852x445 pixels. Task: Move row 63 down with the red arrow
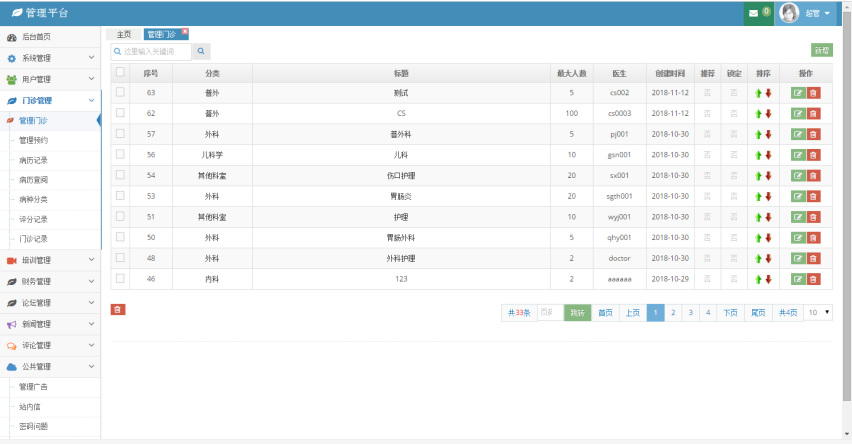(x=768, y=93)
